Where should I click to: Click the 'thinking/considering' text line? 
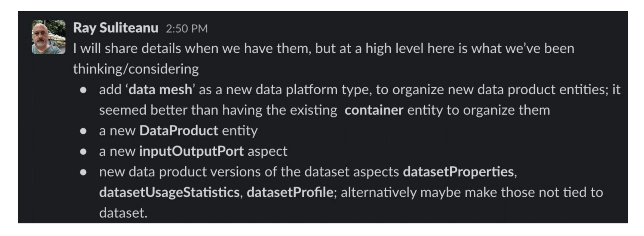[x=136, y=69]
